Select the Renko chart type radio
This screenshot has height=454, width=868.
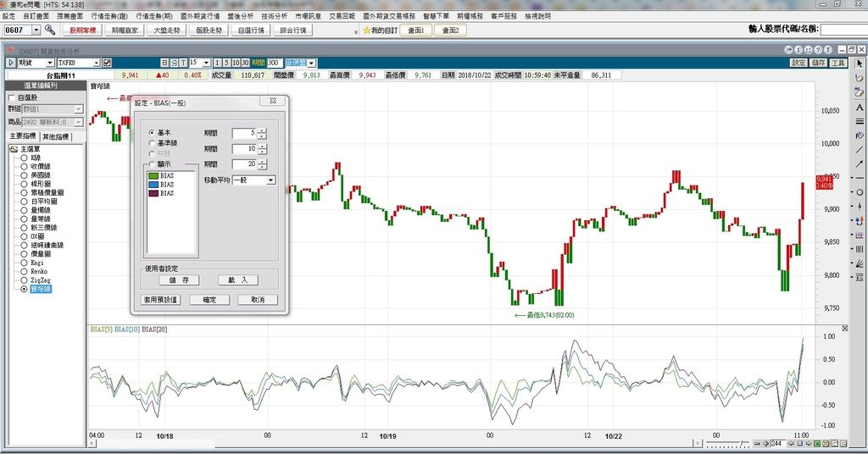click(24, 272)
